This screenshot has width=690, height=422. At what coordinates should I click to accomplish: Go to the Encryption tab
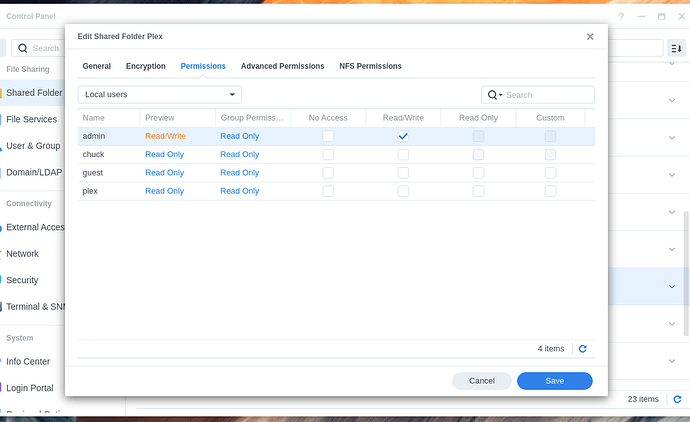point(146,66)
